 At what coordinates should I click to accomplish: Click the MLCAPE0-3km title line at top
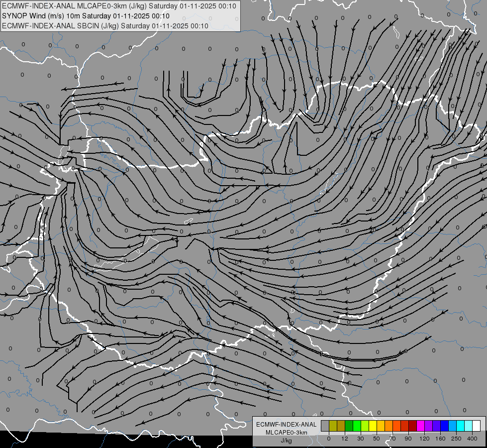click(x=119, y=6)
